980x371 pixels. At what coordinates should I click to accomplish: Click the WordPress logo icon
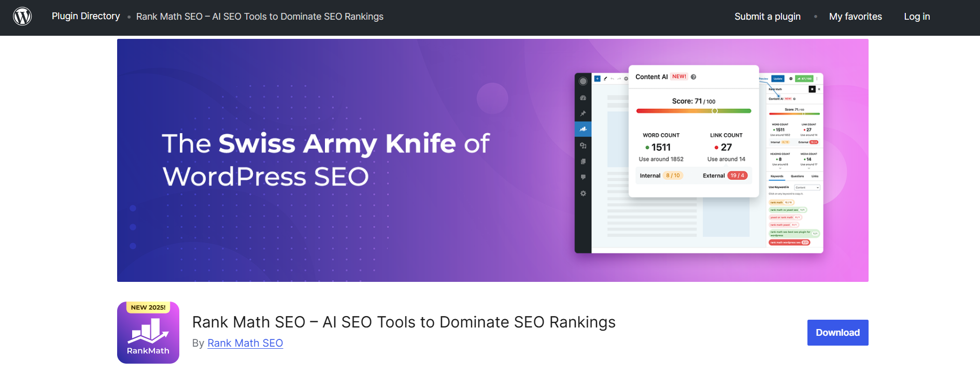(x=22, y=17)
